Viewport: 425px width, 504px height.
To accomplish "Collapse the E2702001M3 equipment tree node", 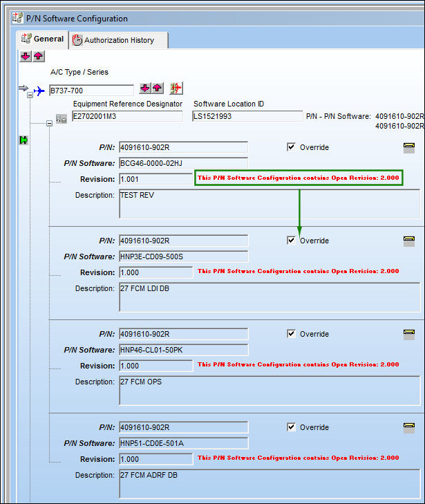I will 49,123.
